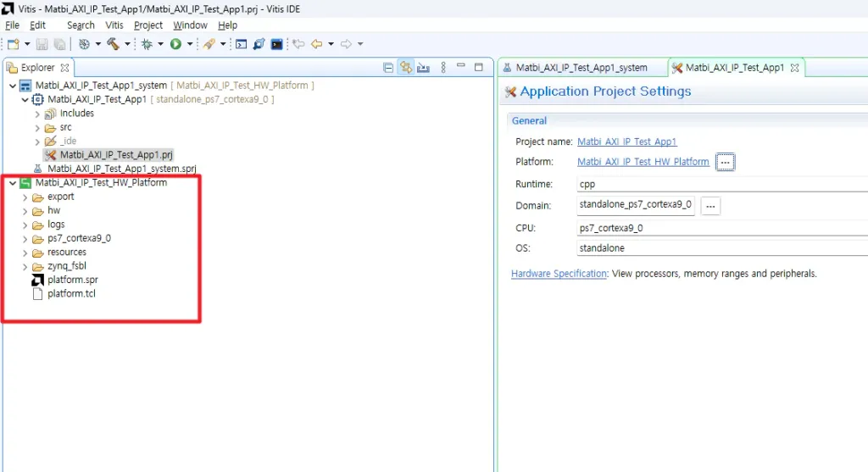
Task: Expand the Includes folder
Action: pyautogui.click(x=37, y=114)
